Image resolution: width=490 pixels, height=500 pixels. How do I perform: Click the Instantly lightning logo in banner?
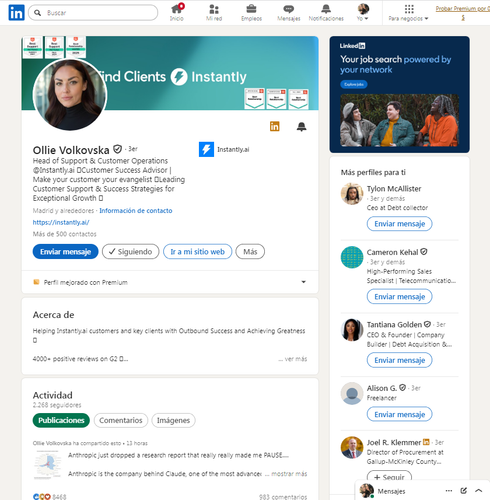[179, 77]
